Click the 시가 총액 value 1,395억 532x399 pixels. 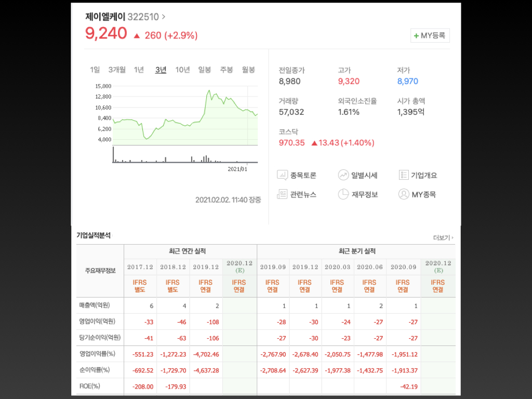[411, 112]
